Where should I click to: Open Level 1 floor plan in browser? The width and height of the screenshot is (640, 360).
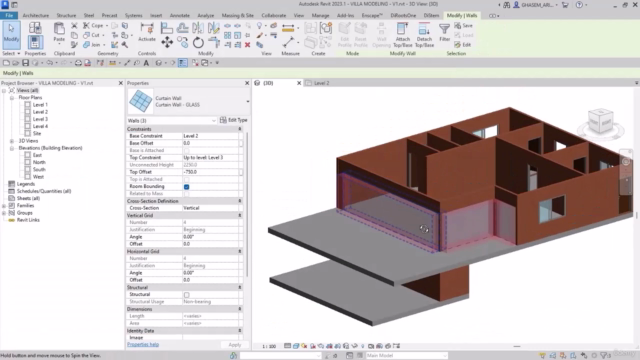click(x=40, y=105)
